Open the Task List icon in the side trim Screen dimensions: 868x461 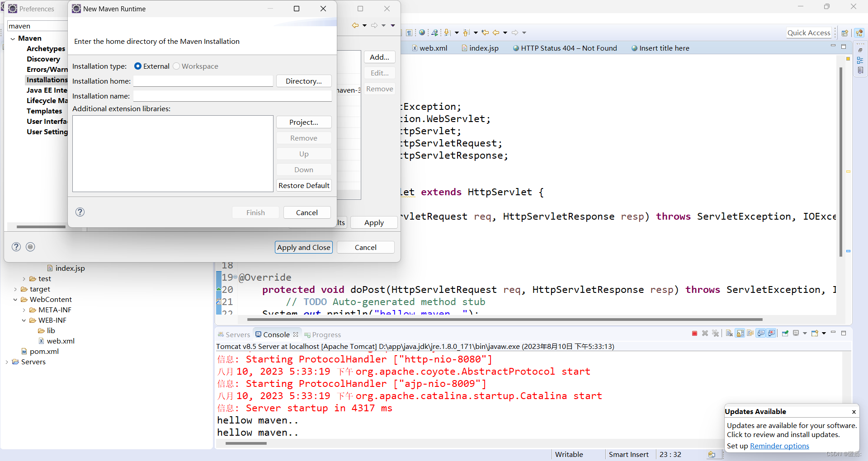[860, 71]
